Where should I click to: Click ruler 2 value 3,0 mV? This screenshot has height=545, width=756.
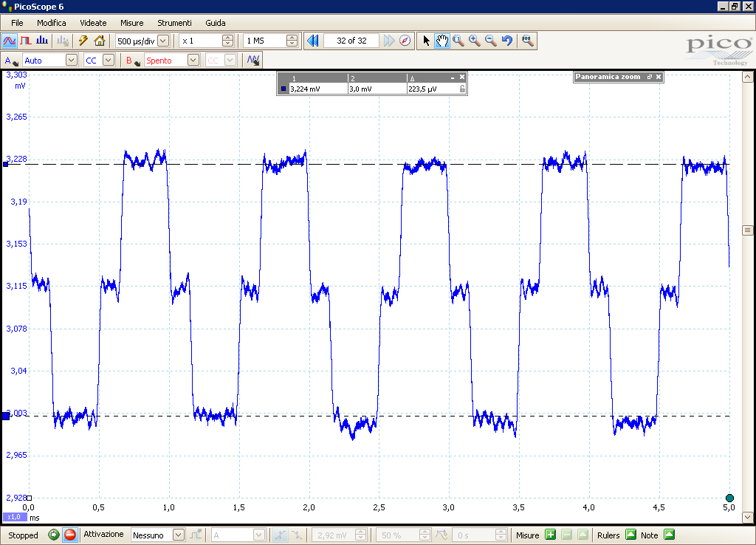coord(360,89)
